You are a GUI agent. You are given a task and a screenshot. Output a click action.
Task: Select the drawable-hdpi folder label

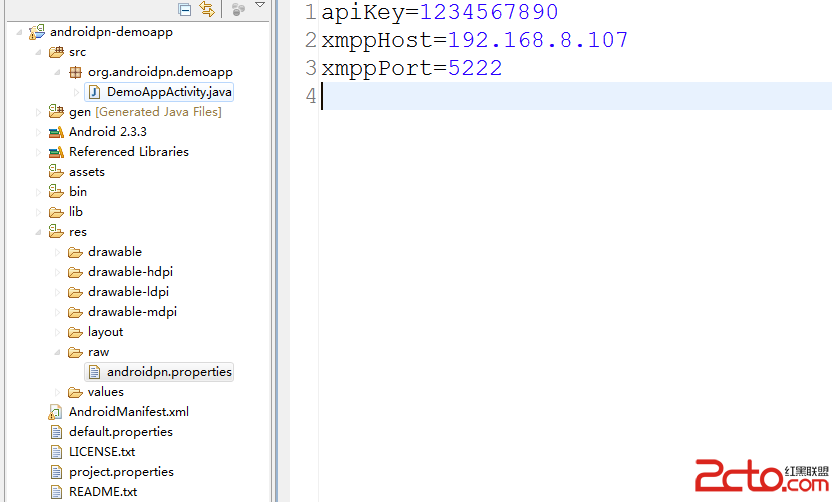(131, 272)
